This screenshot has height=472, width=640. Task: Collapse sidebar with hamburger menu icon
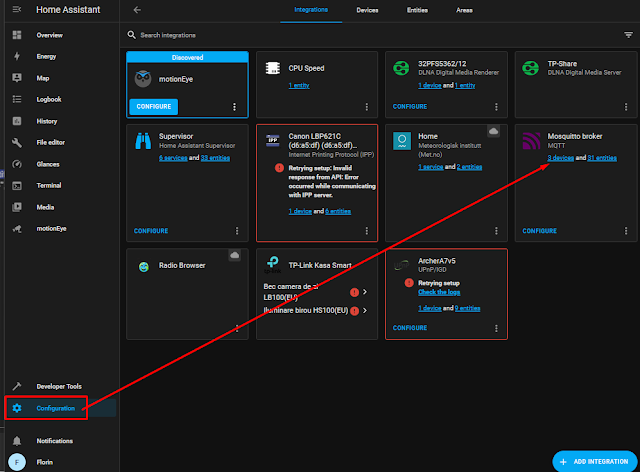(17, 9)
